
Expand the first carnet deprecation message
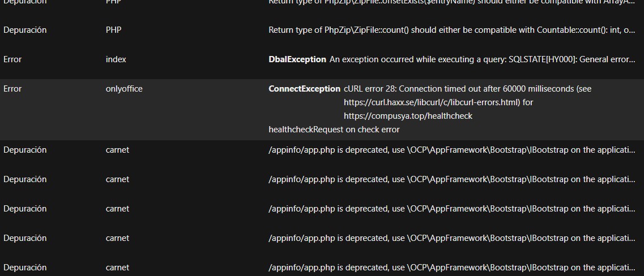(x=451, y=150)
